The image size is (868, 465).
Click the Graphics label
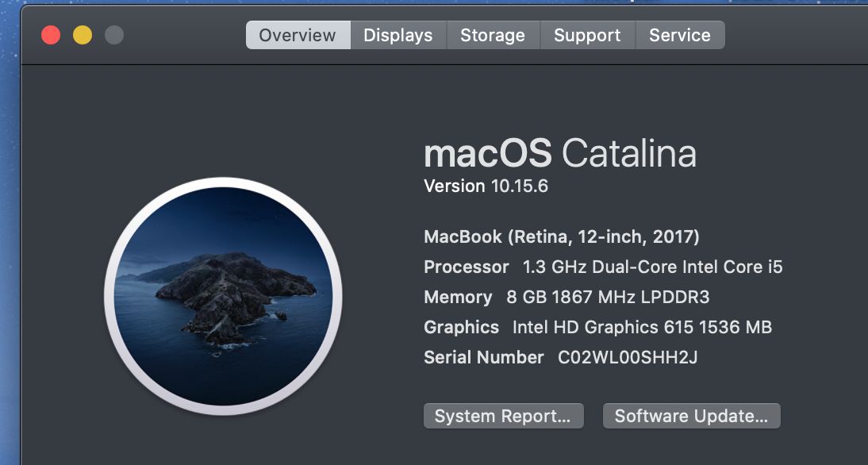[x=461, y=327]
